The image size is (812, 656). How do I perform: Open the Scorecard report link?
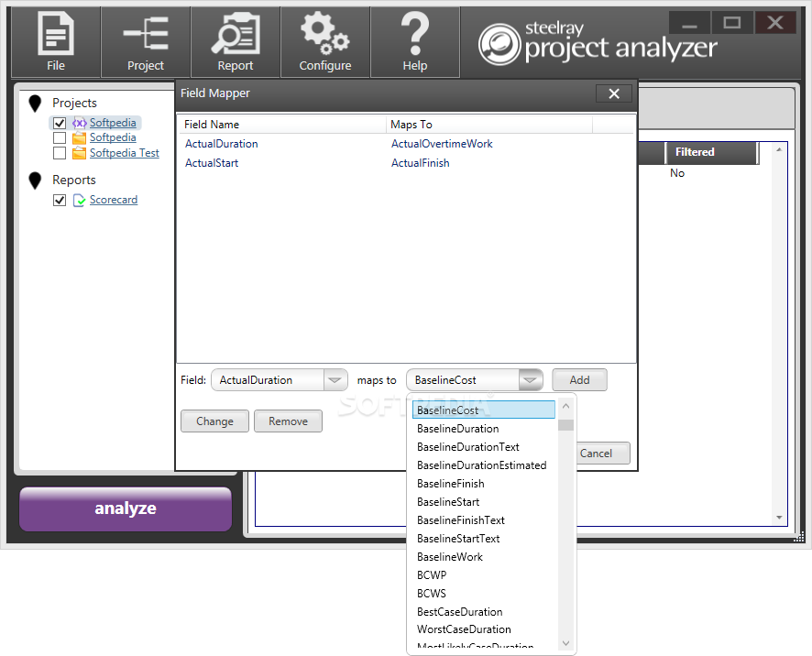[114, 200]
